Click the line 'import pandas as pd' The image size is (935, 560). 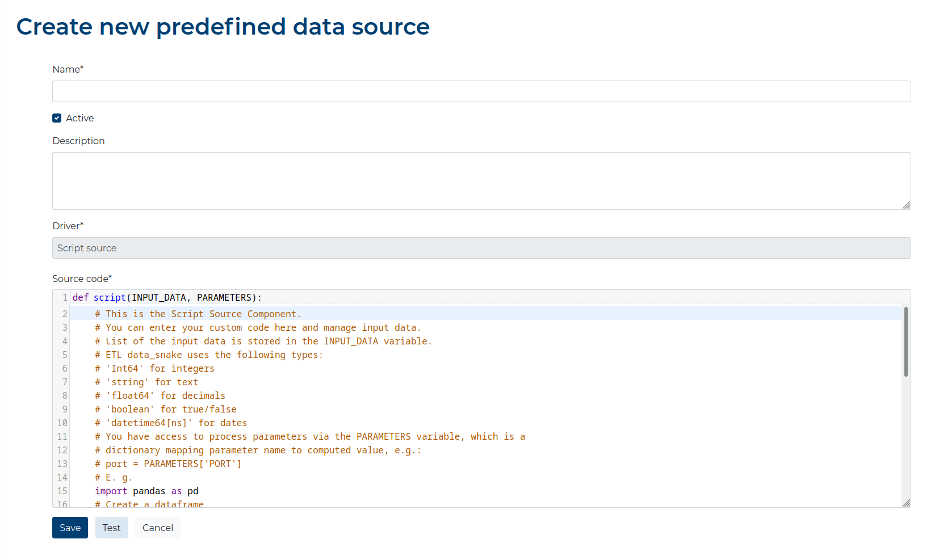click(146, 491)
